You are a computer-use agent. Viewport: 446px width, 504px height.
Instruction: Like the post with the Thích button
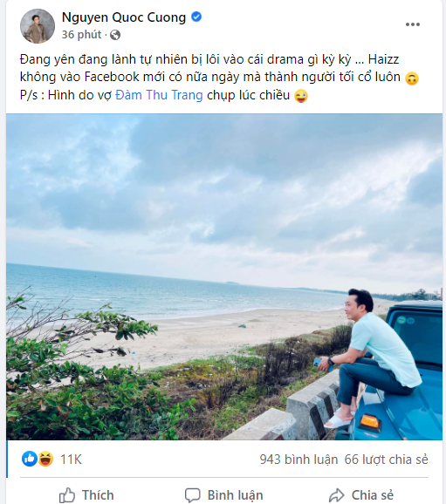click(x=86, y=495)
